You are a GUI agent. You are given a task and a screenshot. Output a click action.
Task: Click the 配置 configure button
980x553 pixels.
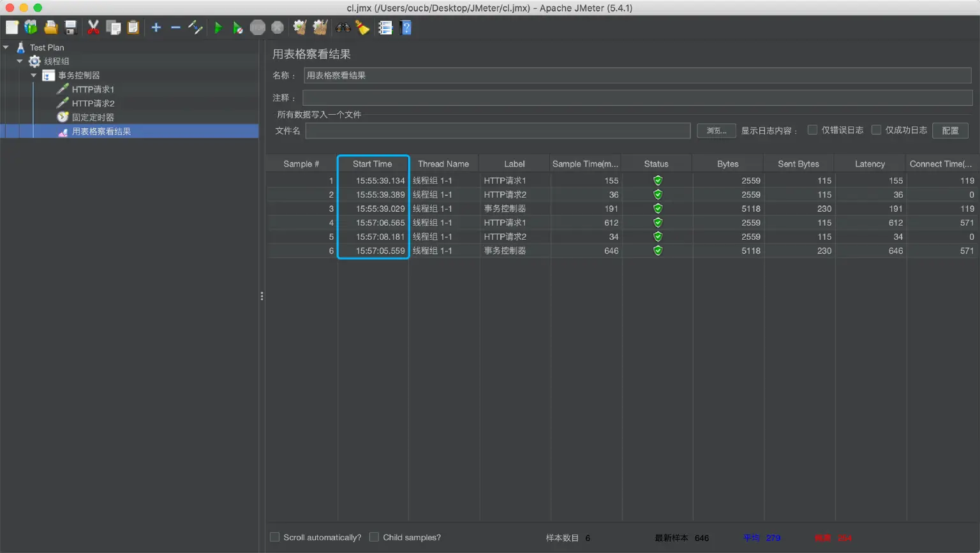point(950,131)
